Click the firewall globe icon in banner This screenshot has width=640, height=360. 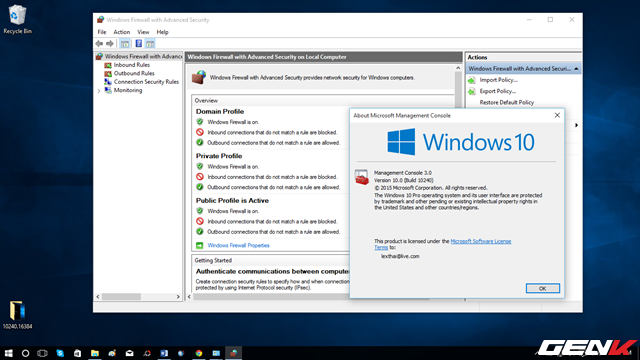[x=199, y=77]
